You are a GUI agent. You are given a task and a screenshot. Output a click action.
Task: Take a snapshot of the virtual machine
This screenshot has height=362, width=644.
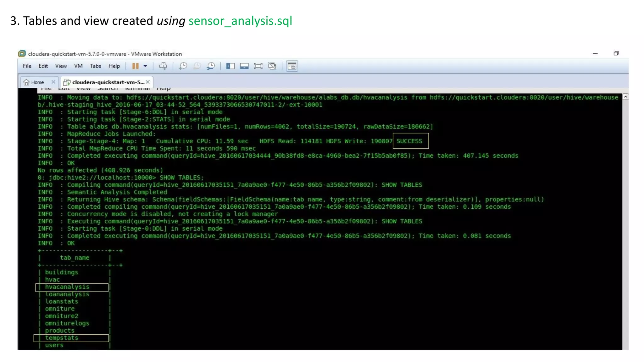coord(183,66)
